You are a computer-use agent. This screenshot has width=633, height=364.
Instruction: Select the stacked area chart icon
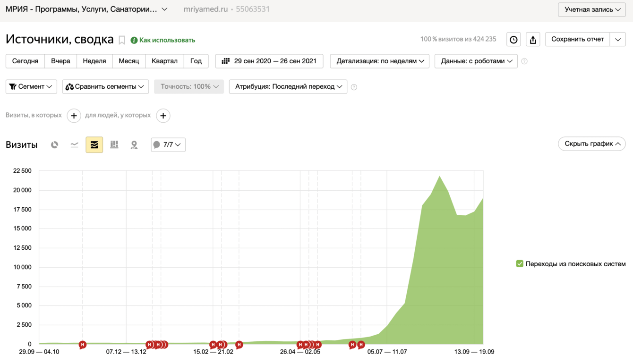(94, 145)
